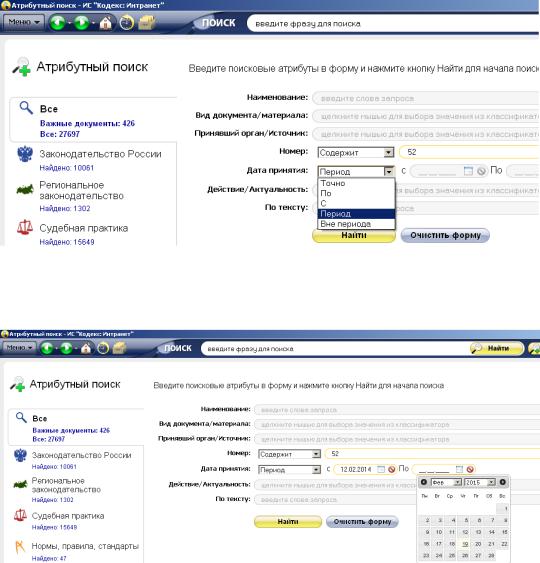540x563 pixels.
Task: Click calendar icon of empty По date
Action: pyautogui.click(x=459, y=469)
